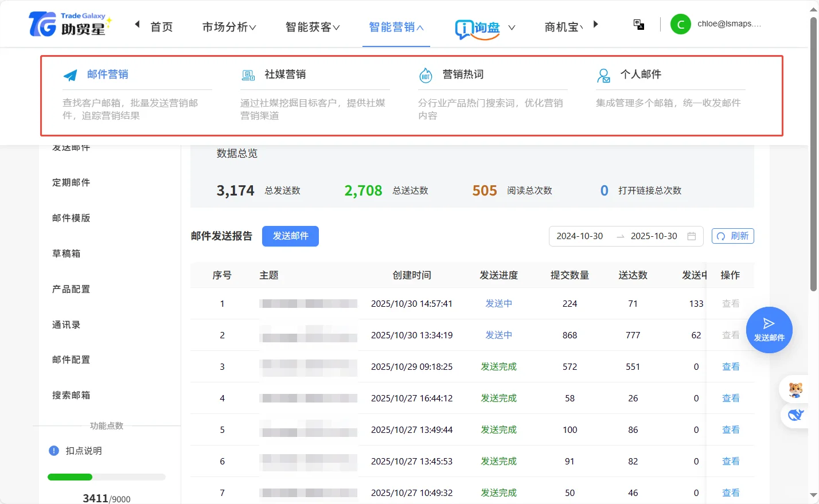Expand the chevron next to 询盘

[511, 26]
